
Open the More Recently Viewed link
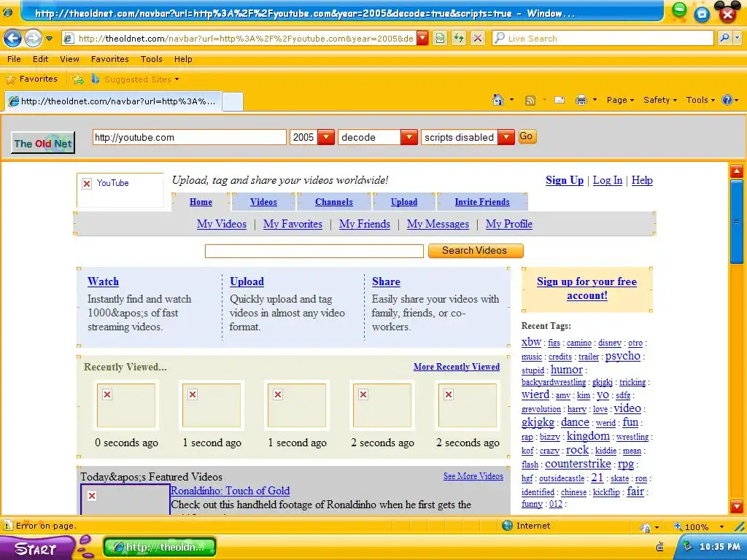[x=457, y=367]
